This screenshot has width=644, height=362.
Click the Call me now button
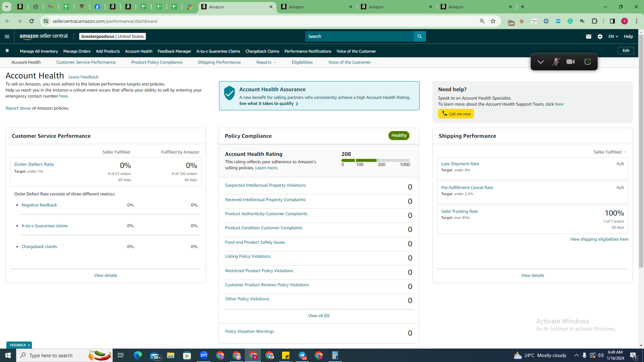click(456, 114)
